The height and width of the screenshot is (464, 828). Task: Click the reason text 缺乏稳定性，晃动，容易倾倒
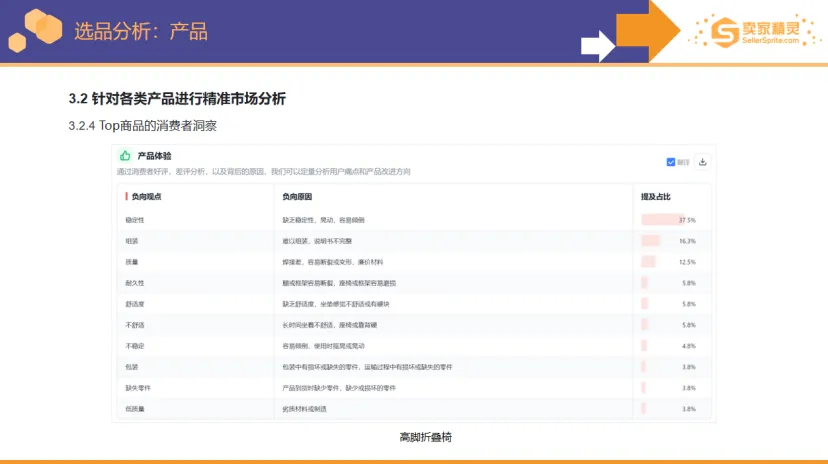323,220
